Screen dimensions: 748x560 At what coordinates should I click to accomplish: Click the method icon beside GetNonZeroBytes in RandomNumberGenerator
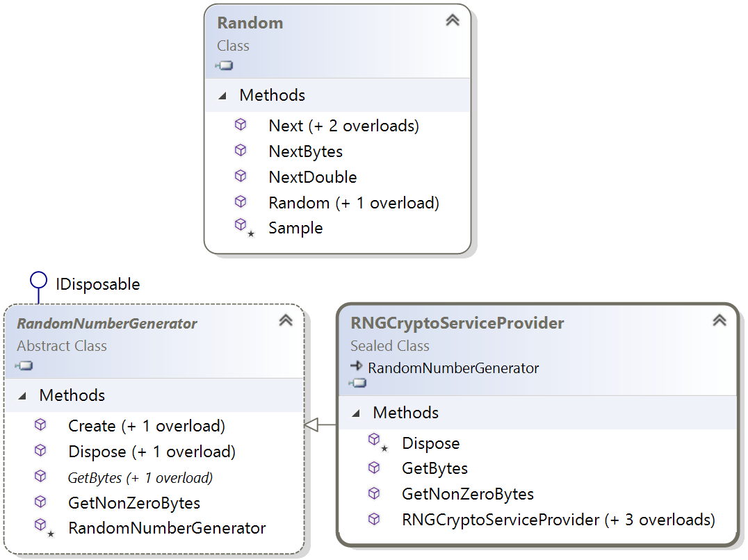[40, 502]
